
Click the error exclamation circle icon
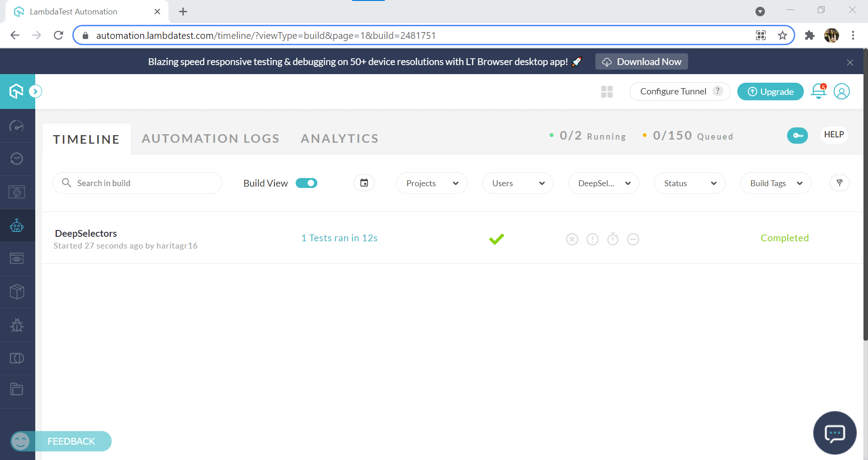coord(592,239)
